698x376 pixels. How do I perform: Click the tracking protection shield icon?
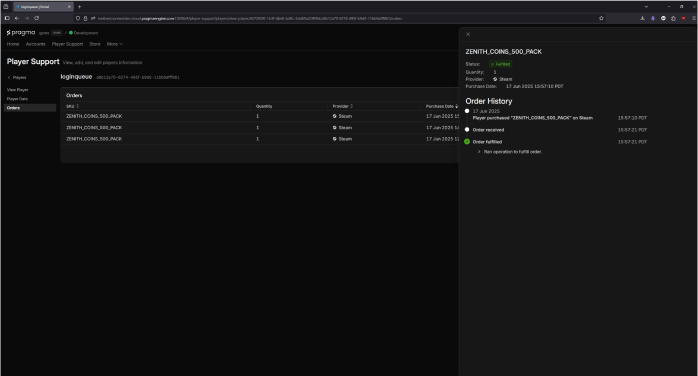click(78, 18)
